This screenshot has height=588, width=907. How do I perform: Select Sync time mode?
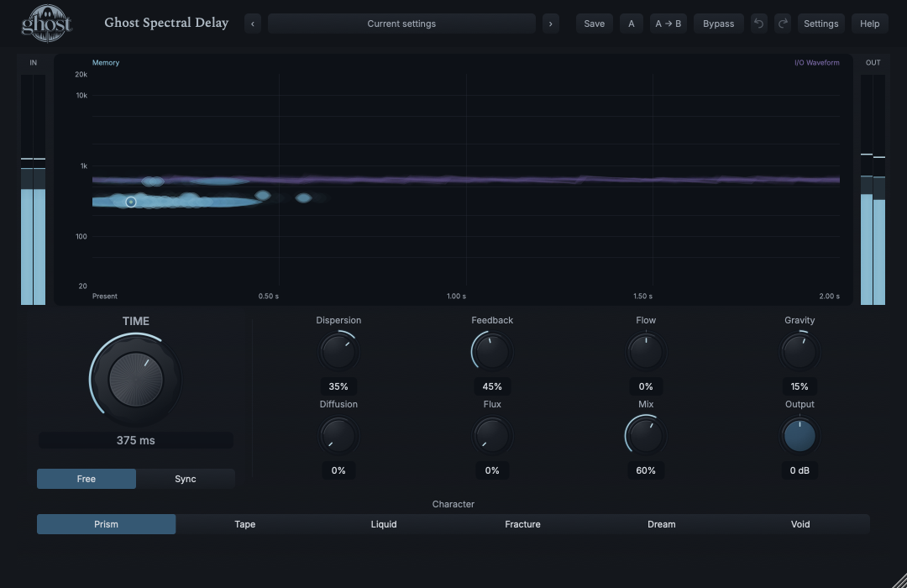(x=185, y=479)
